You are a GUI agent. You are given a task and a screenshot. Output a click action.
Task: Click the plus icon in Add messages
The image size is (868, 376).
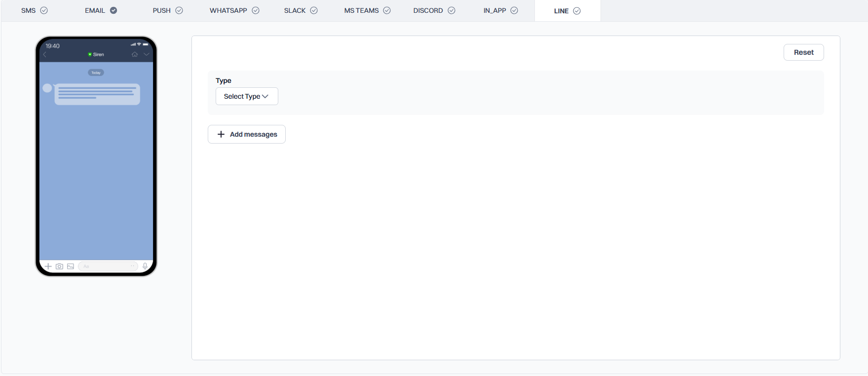[x=221, y=134]
